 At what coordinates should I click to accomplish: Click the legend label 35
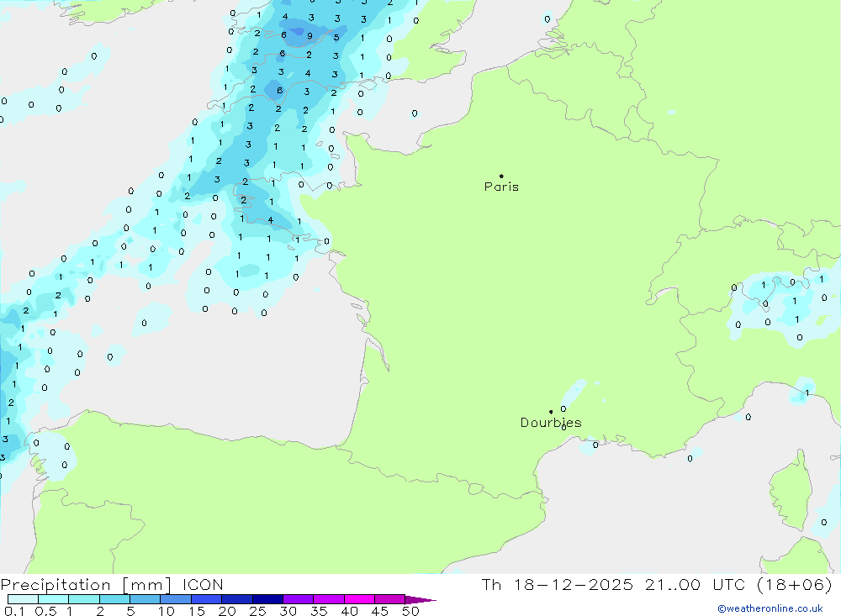(x=319, y=611)
